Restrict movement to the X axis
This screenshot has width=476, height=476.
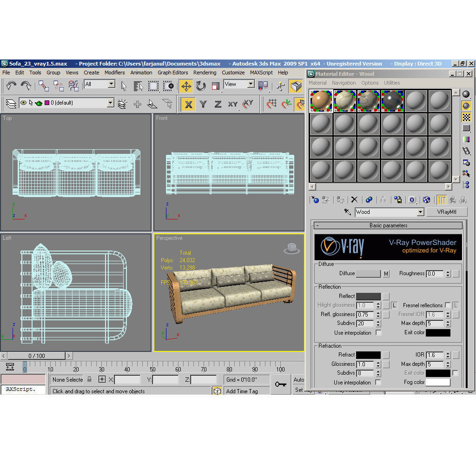pyautogui.click(x=189, y=104)
